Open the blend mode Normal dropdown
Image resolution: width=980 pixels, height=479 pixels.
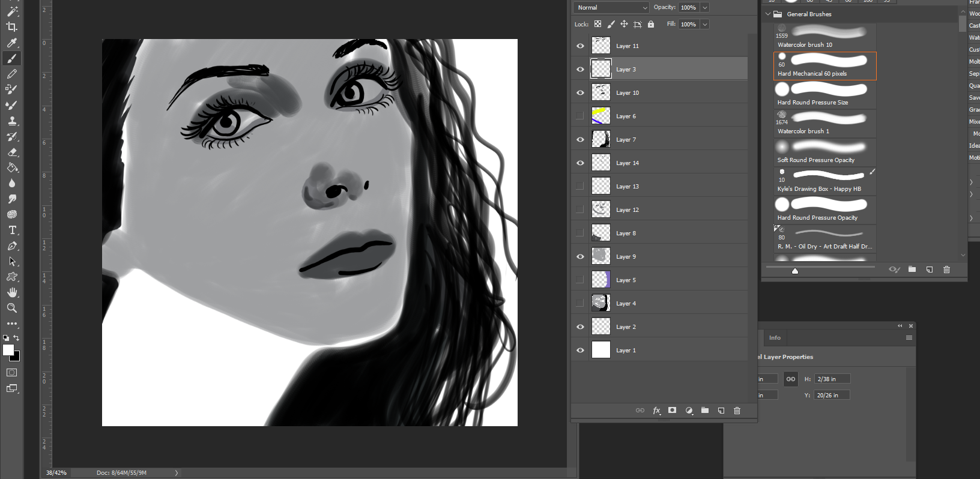[x=611, y=8]
